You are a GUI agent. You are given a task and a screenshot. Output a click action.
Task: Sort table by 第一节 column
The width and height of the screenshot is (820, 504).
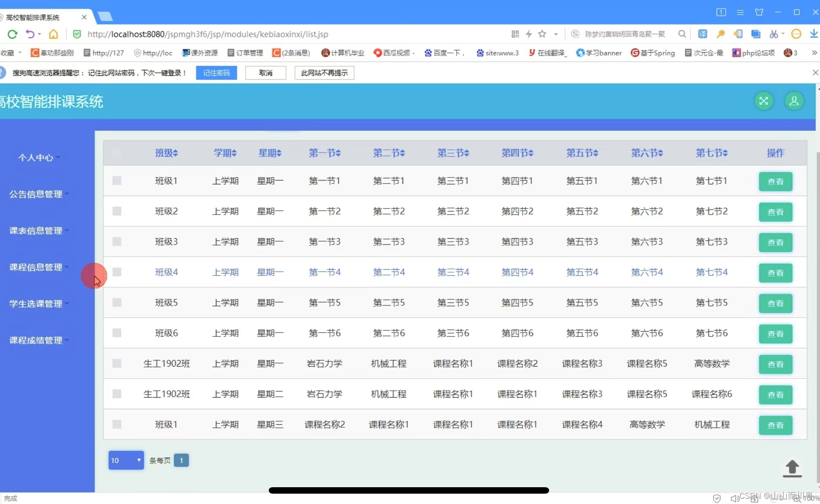tap(325, 153)
